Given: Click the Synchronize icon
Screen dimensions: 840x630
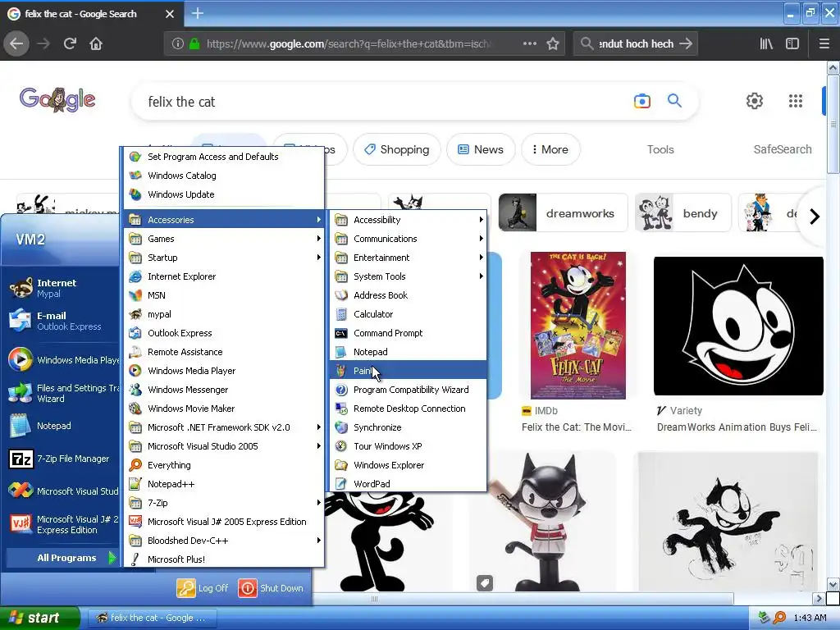Looking at the screenshot, I should tap(340, 427).
